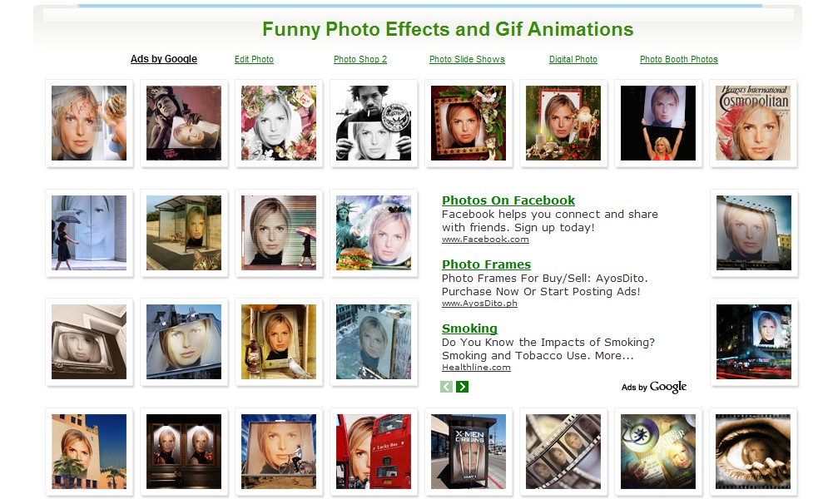Select the Cosmopolitan magazine cover effect
This screenshot has height=504, width=823.
(x=753, y=123)
